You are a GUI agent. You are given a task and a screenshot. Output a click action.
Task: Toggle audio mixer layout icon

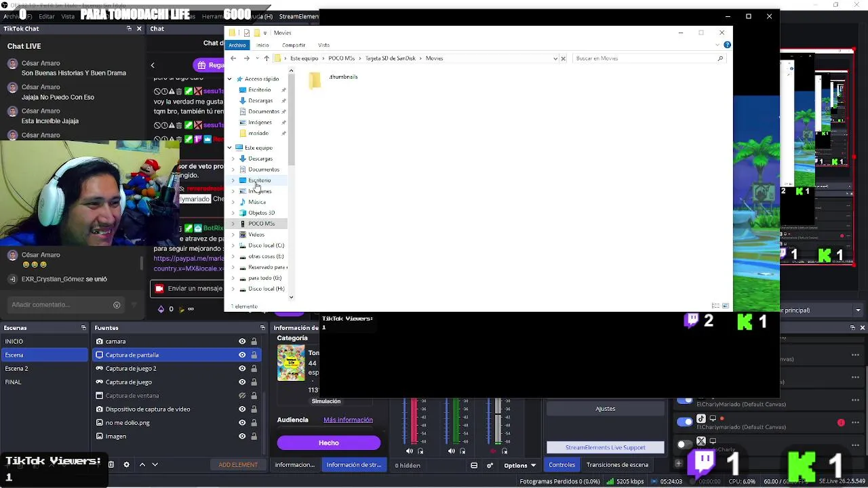(x=474, y=466)
